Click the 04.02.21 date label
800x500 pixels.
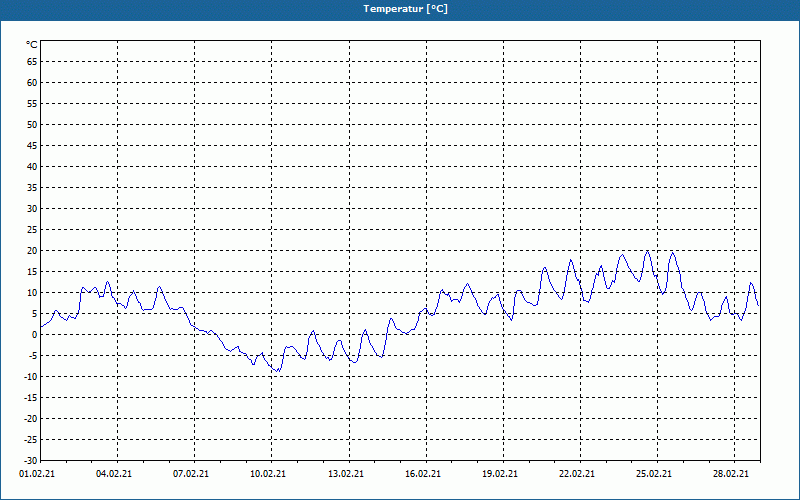tap(114, 474)
